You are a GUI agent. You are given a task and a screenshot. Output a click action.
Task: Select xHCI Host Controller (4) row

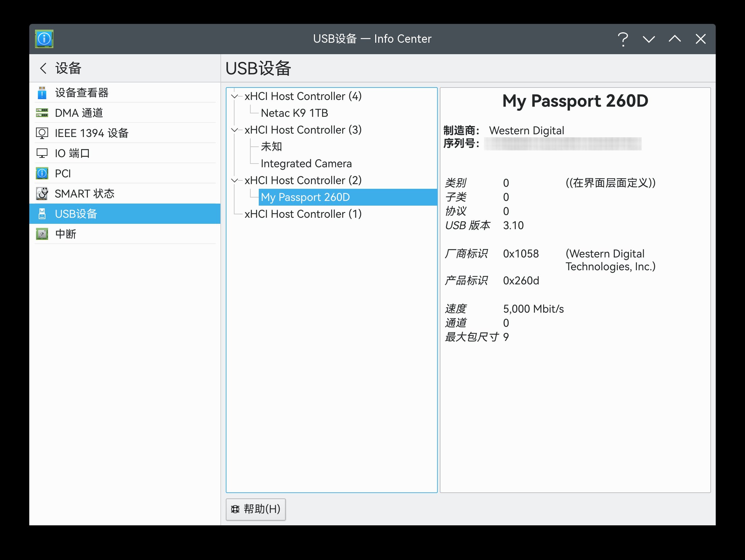coord(303,96)
